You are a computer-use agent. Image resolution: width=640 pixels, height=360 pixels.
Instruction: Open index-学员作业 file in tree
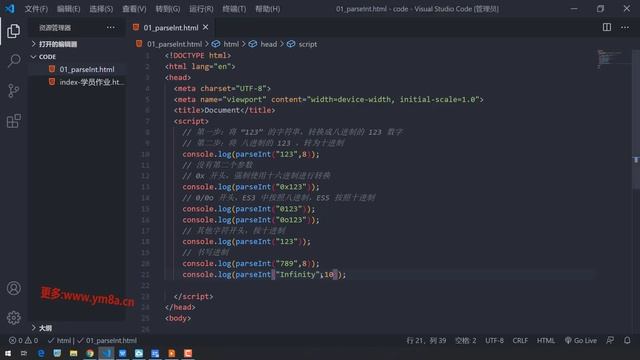pos(77,82)
